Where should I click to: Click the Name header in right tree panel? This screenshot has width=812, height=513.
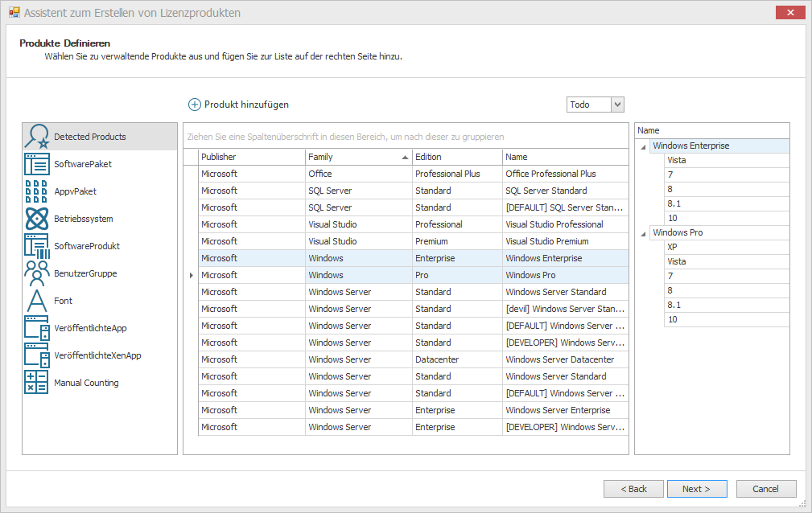coord(712,130)
